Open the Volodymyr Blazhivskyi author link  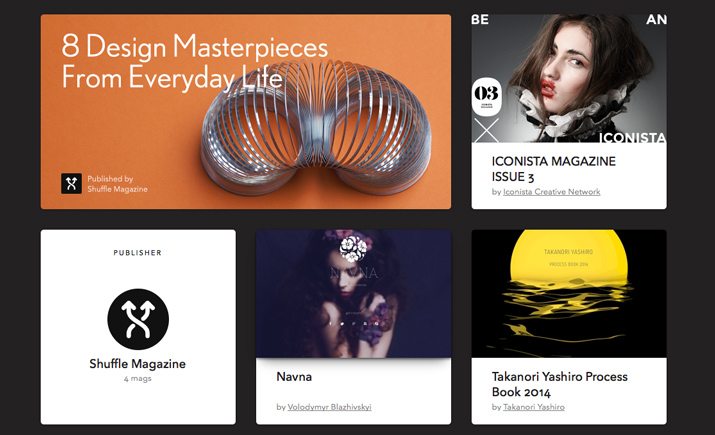tap(329, 407)
